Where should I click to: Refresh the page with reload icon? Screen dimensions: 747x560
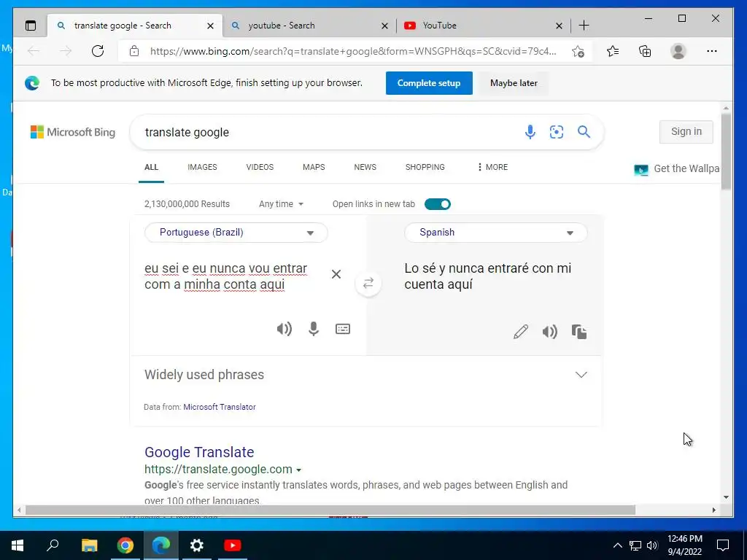[98, 51]
